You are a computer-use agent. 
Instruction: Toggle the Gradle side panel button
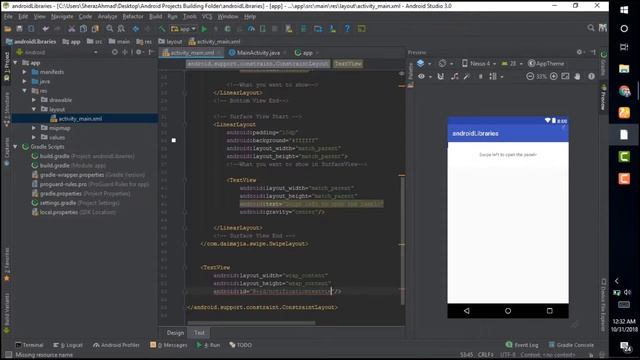pyautogui.click(x=604, y=65)
